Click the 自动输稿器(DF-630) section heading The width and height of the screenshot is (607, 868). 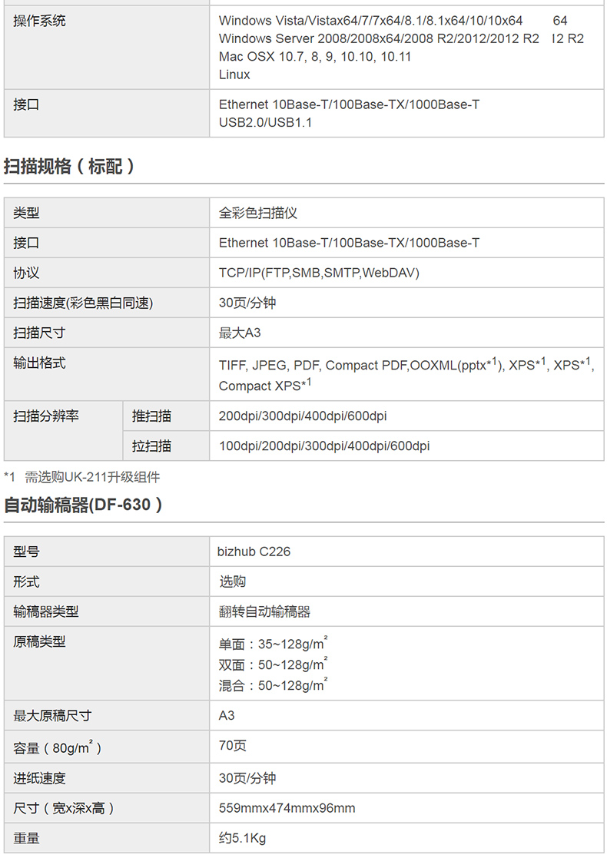pyautogui.click(x=83, y=505)
